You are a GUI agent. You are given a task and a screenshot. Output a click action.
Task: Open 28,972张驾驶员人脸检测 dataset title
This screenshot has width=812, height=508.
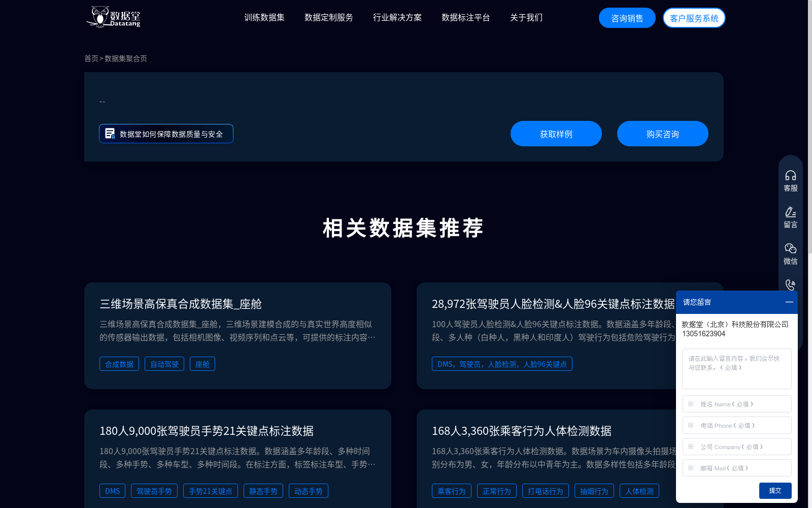[553, 304]
